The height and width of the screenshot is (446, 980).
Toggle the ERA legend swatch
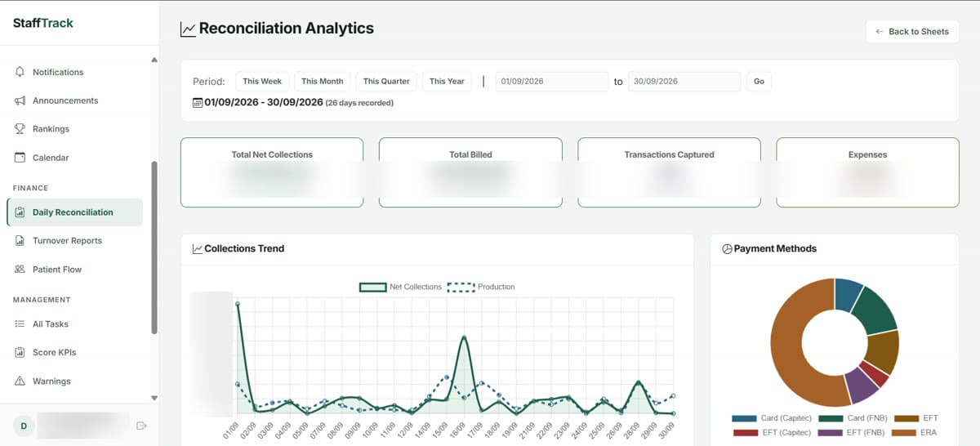tap(905, 432)
